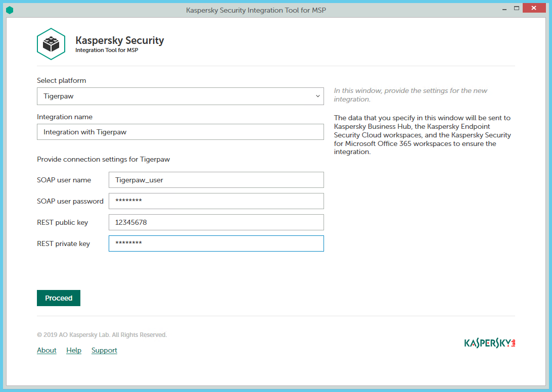Select the SOAP user password field
The image size is (552, 392).
tap(216, 201)
